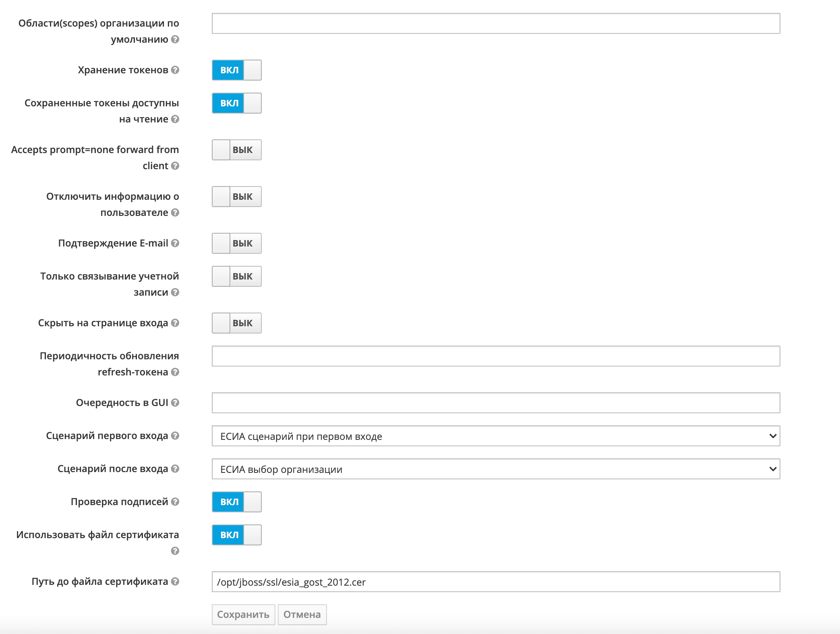The image size is (840, 634).
Task: Open help for 'Проверка подписей'
Action: click(175, 502)
